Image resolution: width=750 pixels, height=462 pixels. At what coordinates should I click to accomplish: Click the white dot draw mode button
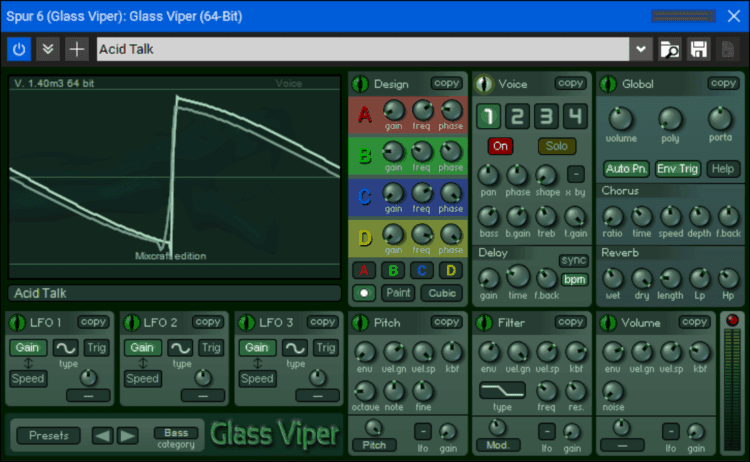(364, 293)
